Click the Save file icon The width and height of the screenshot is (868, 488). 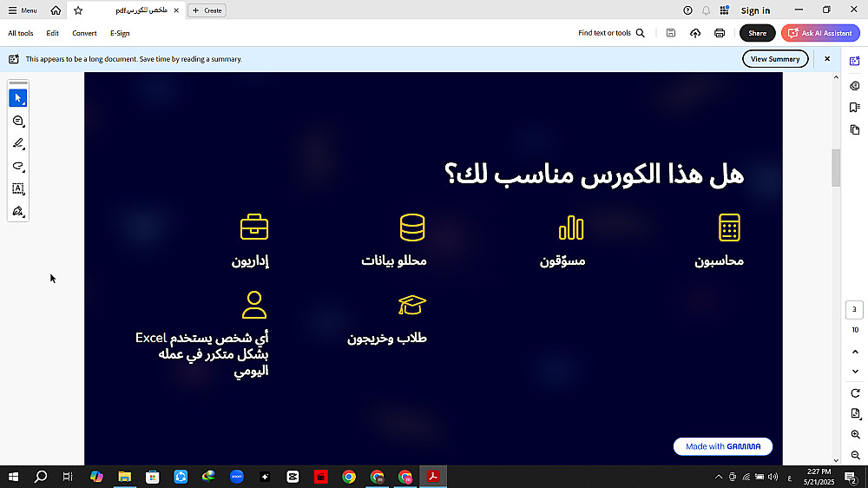[x=670, y=33]
